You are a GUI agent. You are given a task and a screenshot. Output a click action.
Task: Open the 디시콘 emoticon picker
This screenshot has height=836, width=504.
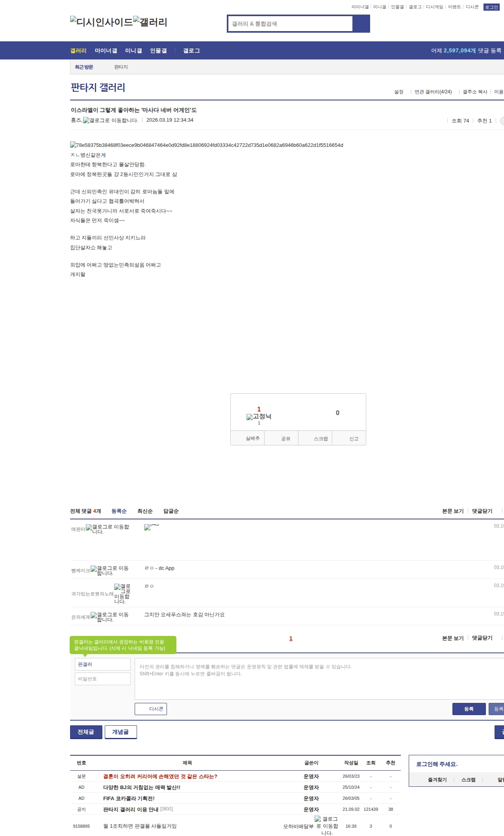tap(151, 709)
